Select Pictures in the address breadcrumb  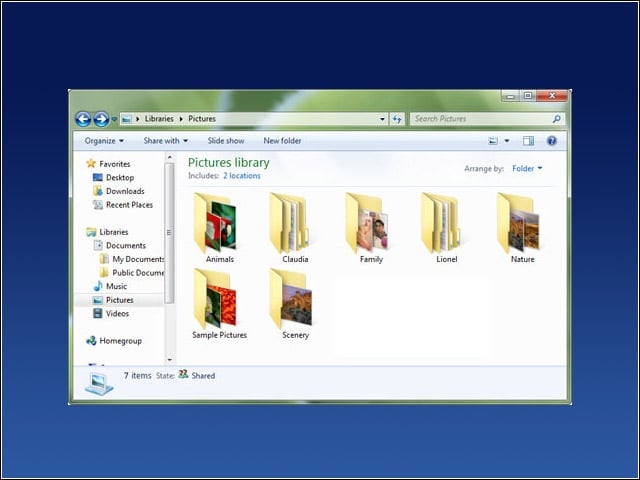click(x=202, y=119)
